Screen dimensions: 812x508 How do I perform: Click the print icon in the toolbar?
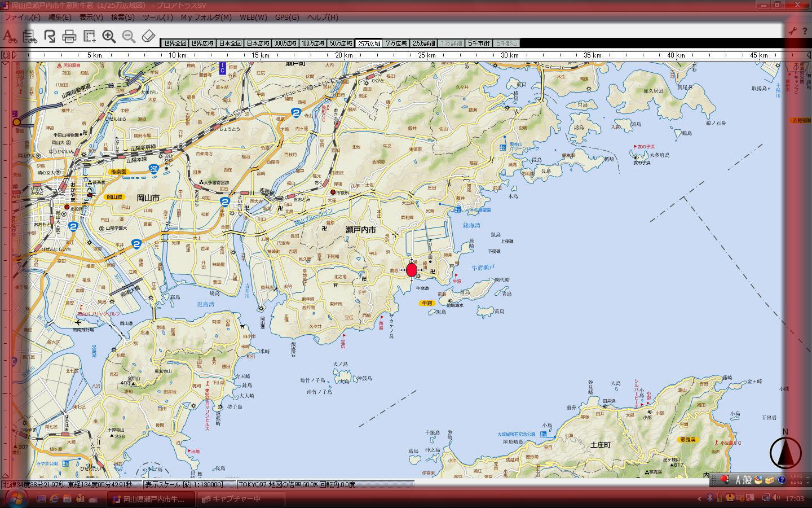69,37
